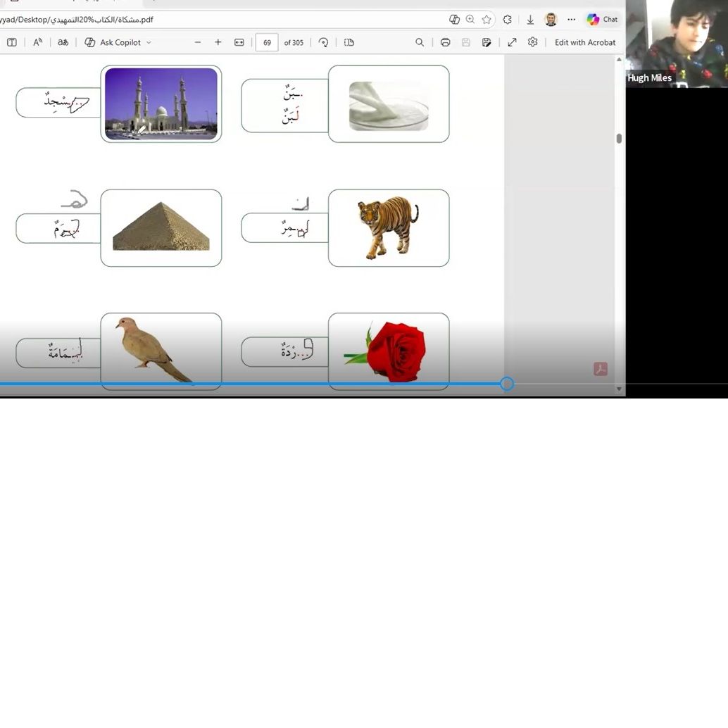Open the Translate tool in PDF toolbar
The image size is (728, 728).
[63, 42]
